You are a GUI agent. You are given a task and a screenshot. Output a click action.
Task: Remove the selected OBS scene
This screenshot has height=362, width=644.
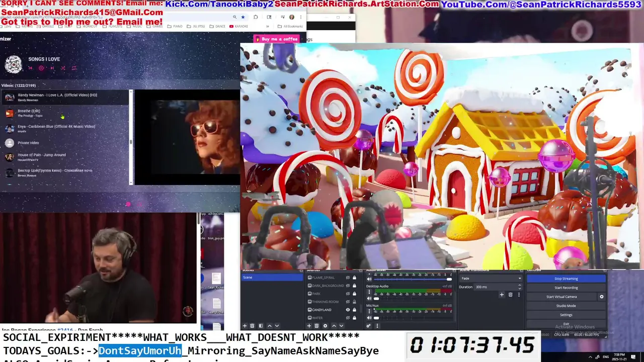[252, 326]
